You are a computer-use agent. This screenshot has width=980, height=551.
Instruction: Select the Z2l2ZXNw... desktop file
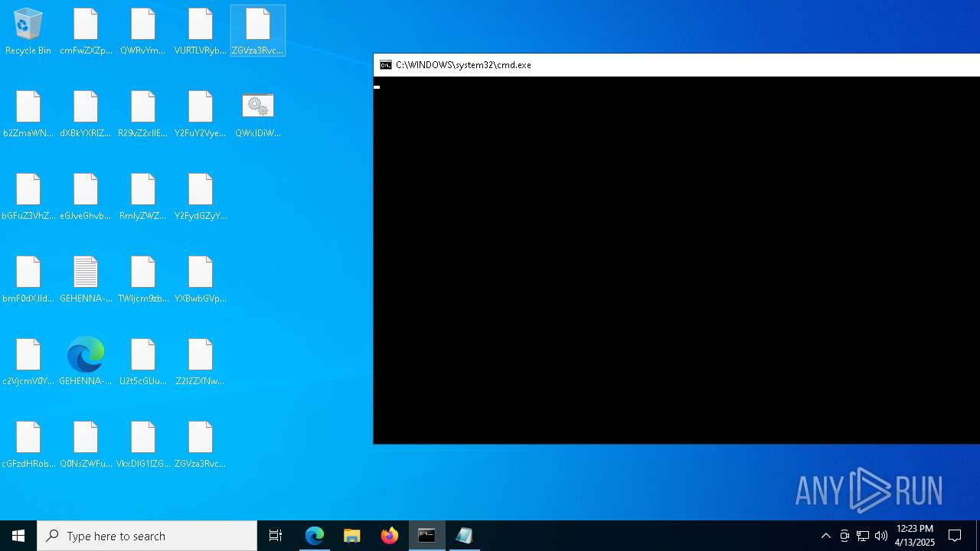tap(201, 362)
